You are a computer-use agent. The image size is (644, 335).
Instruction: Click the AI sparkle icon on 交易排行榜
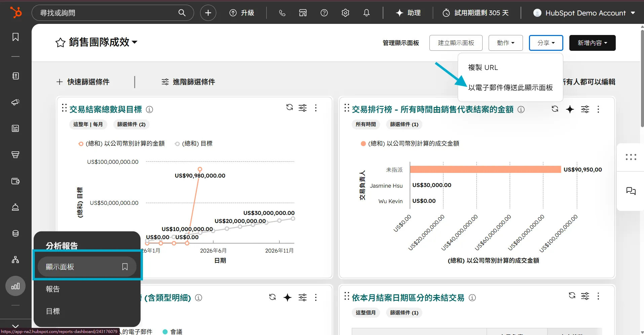(570, 109)
